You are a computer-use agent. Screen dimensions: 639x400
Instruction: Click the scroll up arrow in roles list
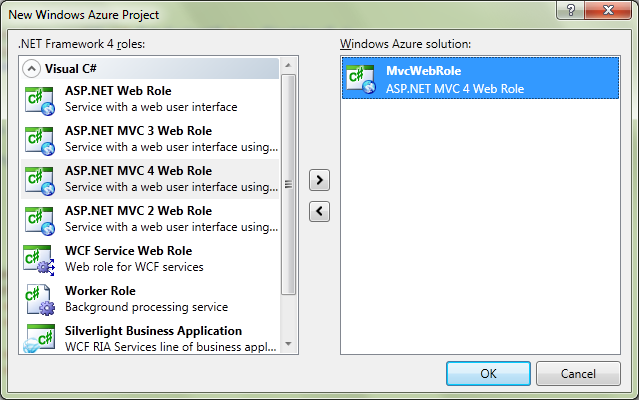tap(288, 65)
